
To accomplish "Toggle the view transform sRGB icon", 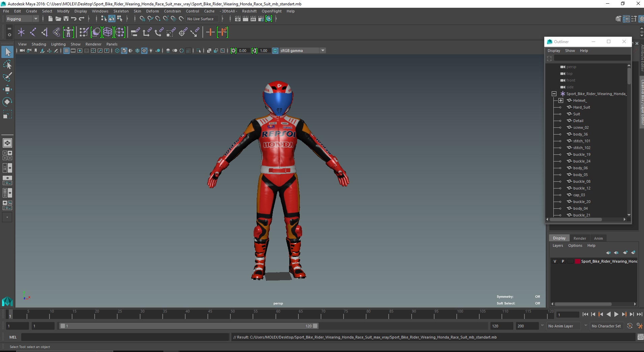I will tap(275, 51).
